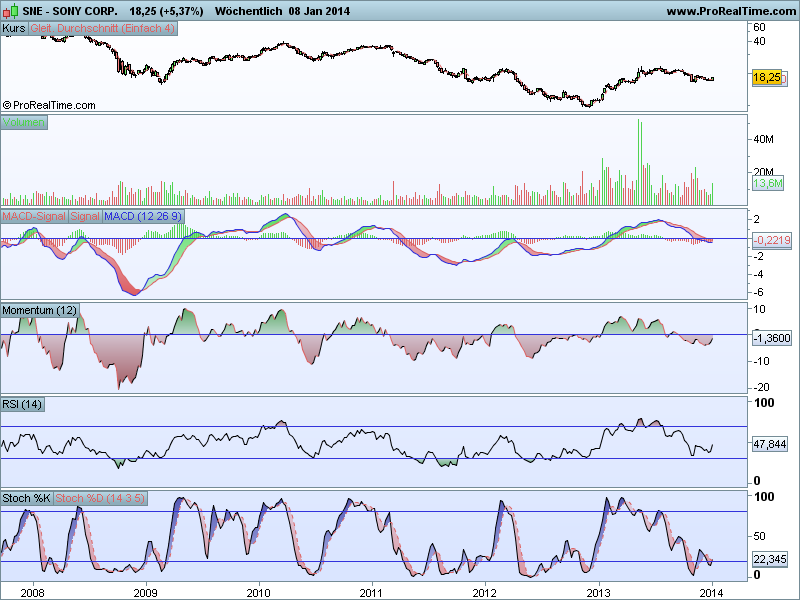The width and height of the screenshot is (800, 600).
Task: Click the 2008 label on time axis
Action: click(x=33, y=593)
